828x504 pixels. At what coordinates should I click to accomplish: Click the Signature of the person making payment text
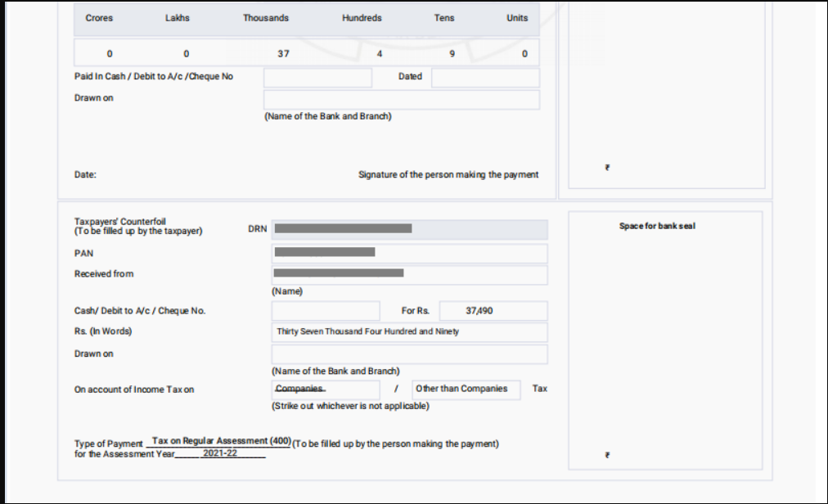(x=448, y=175)
